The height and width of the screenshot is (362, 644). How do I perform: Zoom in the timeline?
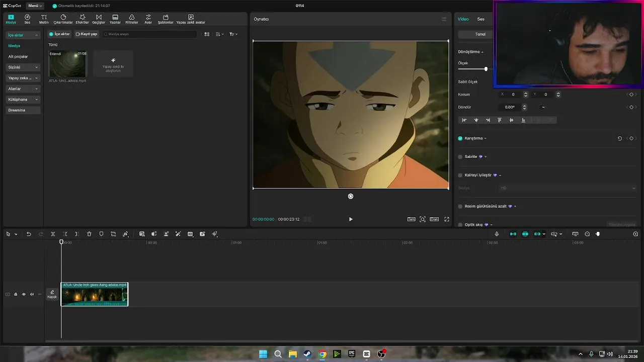coord(635,234)
